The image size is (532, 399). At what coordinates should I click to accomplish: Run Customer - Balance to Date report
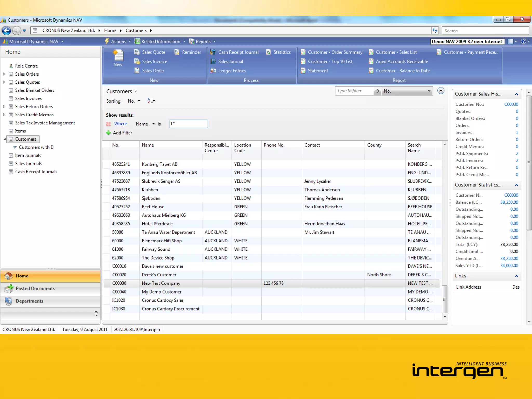[399, 71]
